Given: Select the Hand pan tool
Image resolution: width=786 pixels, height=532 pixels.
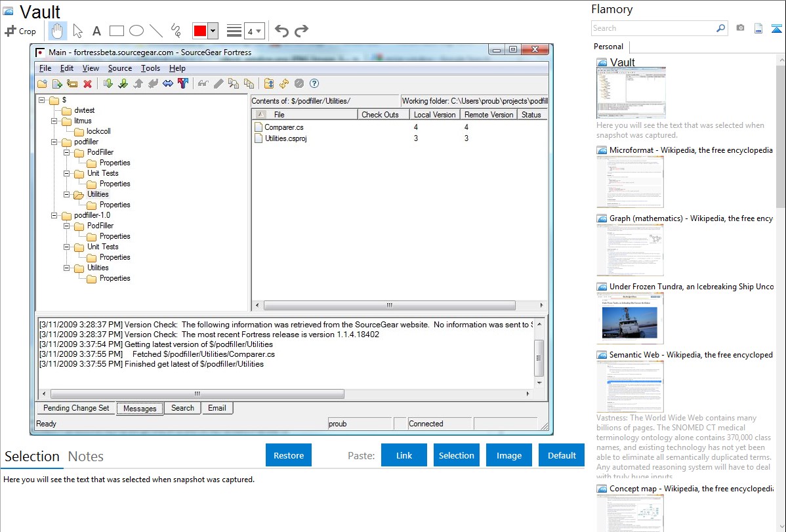Looking at the screenshot, I should pyautogui.click(x=57, y=31).
